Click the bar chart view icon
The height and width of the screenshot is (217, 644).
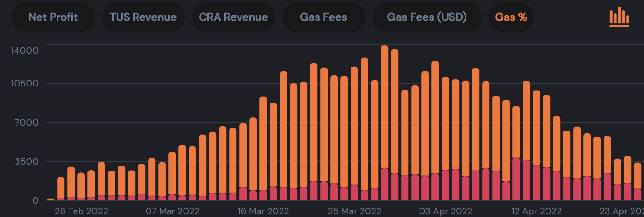pos(619,17)
